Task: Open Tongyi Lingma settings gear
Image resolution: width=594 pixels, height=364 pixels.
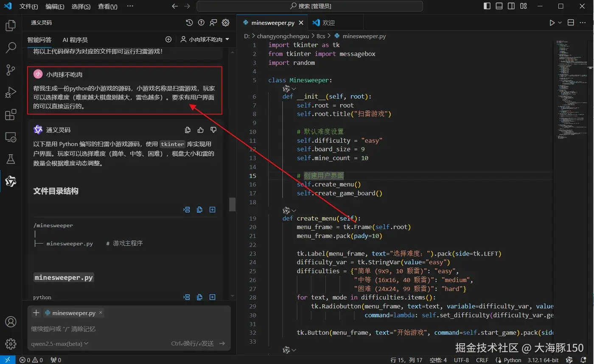Action: [x=226, y=22]
